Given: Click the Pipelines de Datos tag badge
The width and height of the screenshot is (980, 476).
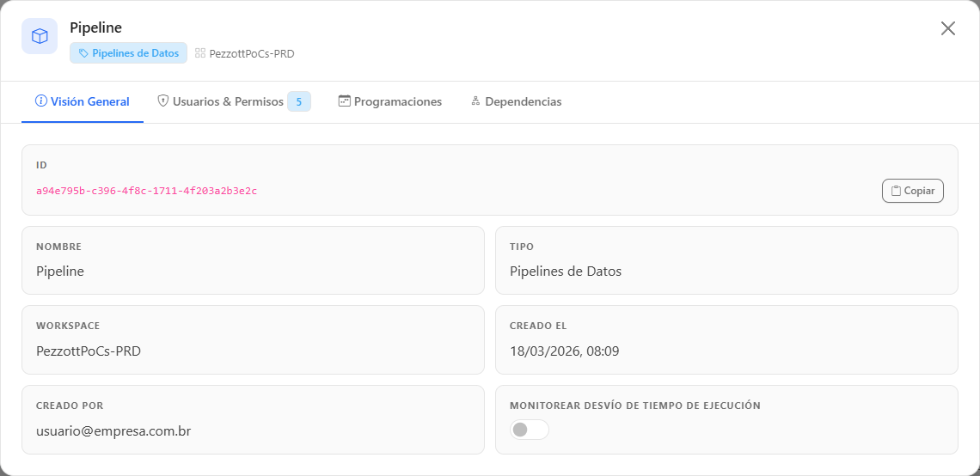Looking at the screenshot, I should tap(128, 53).
